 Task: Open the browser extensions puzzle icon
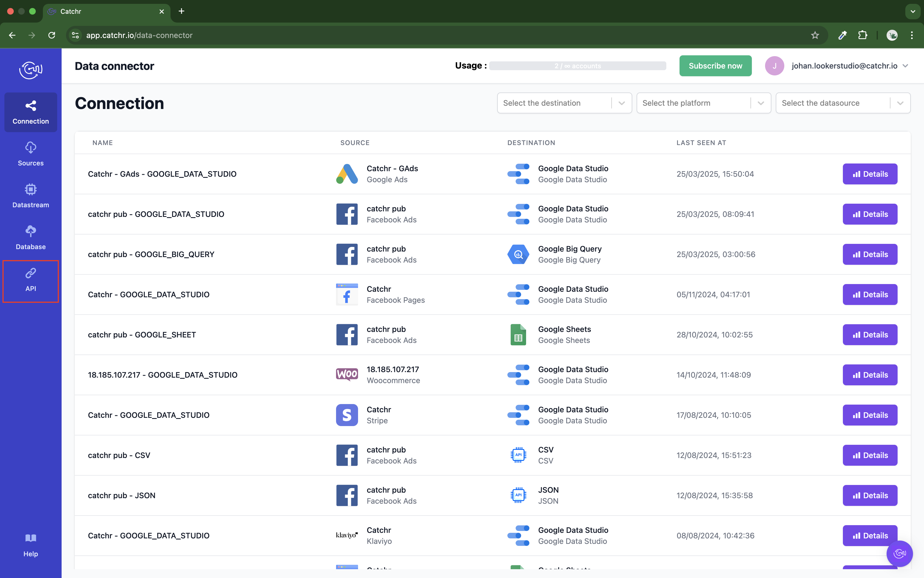click(x=862, y=35)
